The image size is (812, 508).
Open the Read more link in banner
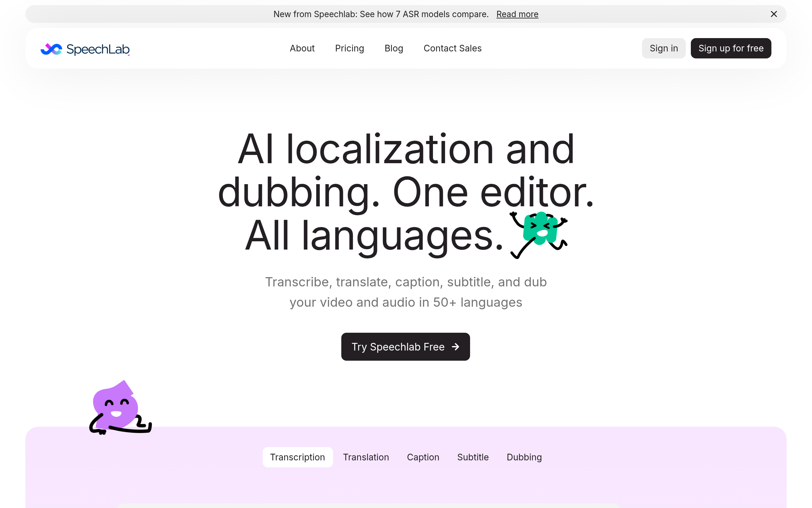tap(517, 14)
